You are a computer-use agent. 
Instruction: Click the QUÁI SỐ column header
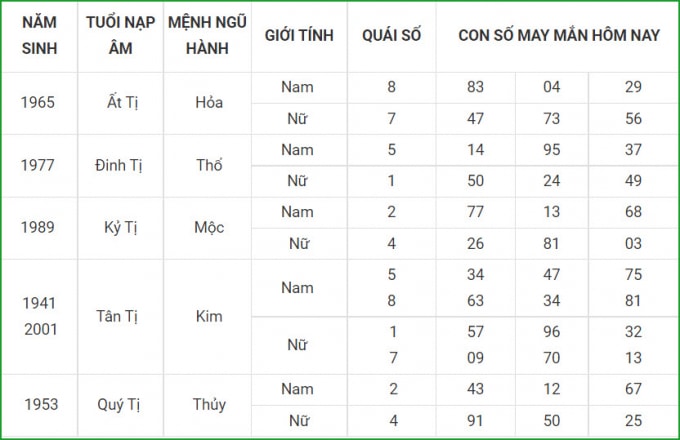tap(392, 36)
